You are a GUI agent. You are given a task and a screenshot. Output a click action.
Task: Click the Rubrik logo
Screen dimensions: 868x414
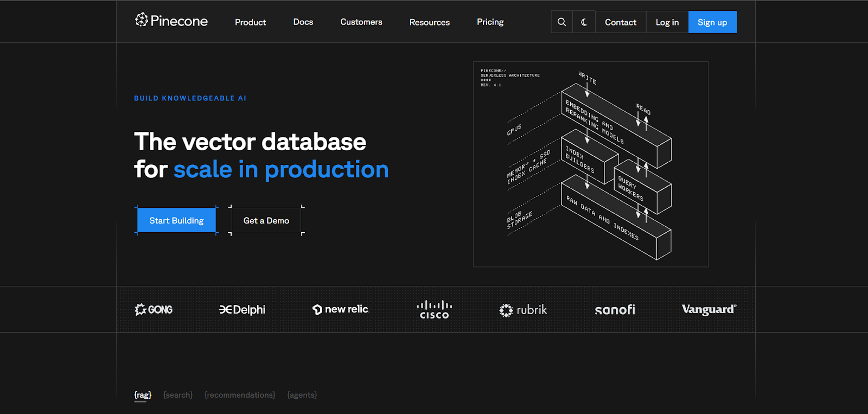click(523, 310)
